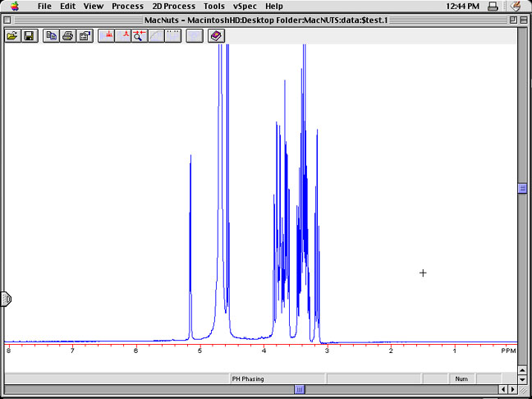
Task: Click the Save floppy disk icon
Action: (29, 36)
